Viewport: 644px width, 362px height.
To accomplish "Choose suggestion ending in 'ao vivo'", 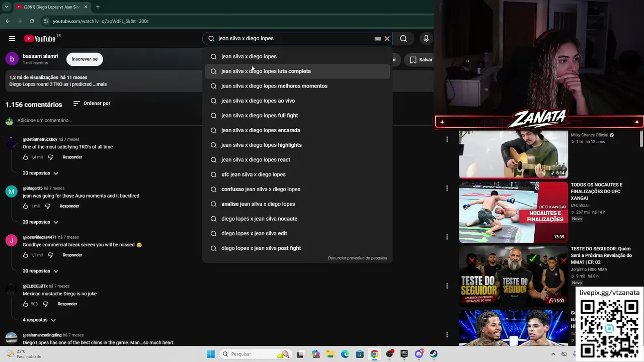I will pos(297,101).
